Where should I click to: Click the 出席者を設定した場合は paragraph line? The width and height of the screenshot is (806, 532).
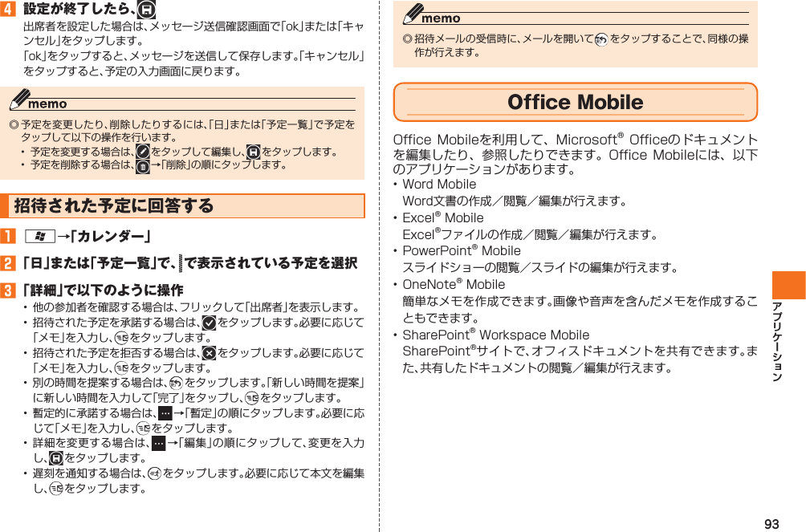click(193, 26)
